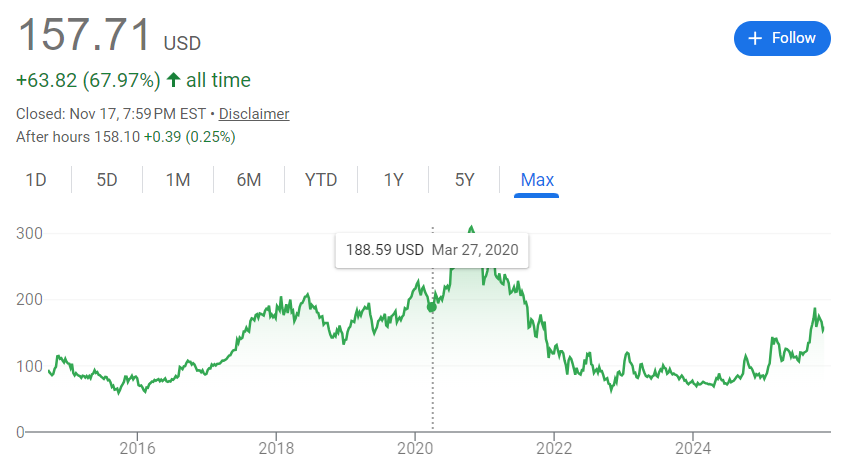This screenshot has height=472, width=854.
Task: Click the plus icon in Follow
Action: point(755,38)
